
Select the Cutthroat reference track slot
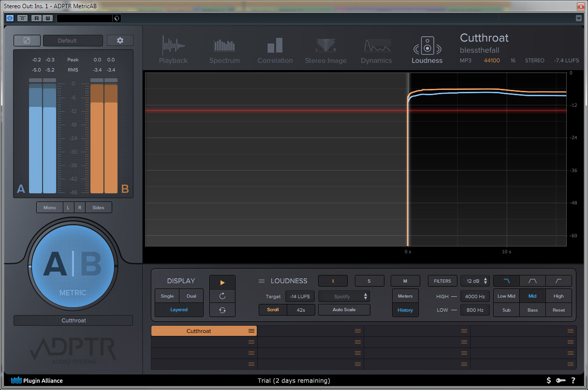pos(204,331)
